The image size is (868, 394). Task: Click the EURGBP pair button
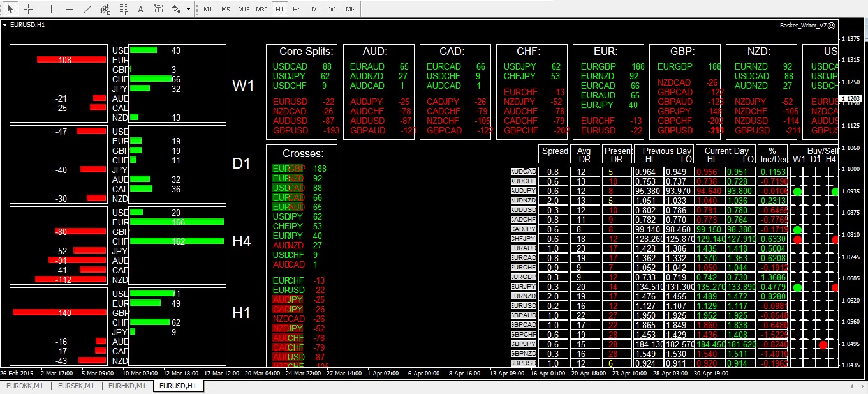point(524,277)
